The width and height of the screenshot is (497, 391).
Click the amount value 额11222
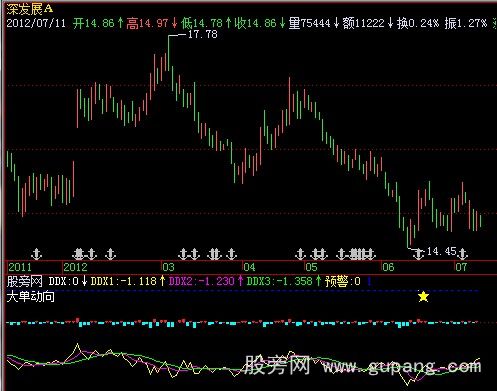click(364, 23)
